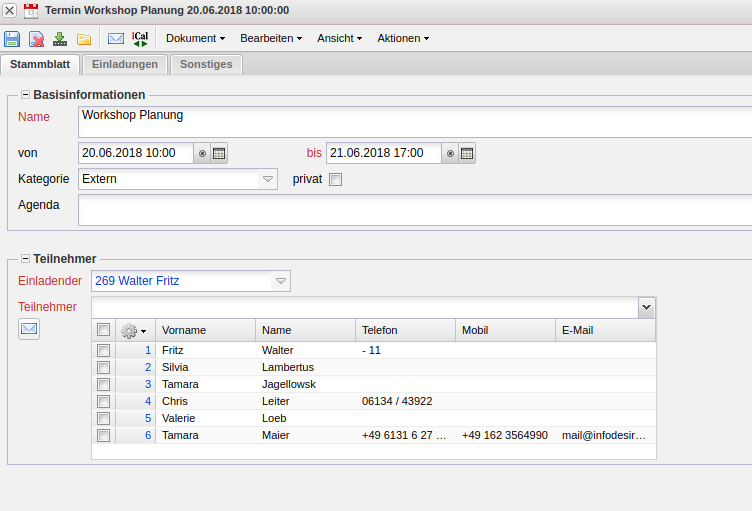Click the green download arrow icon

click(60, 39)
